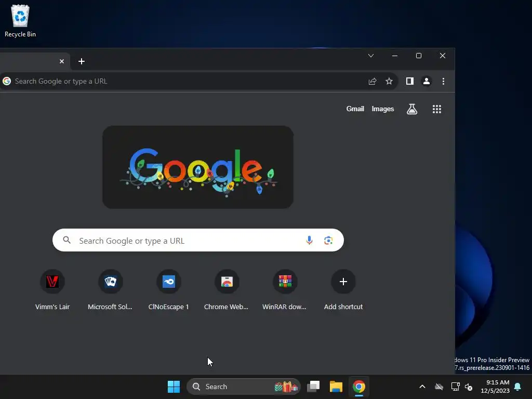Open the clock showing 9:15 AM

495,387
